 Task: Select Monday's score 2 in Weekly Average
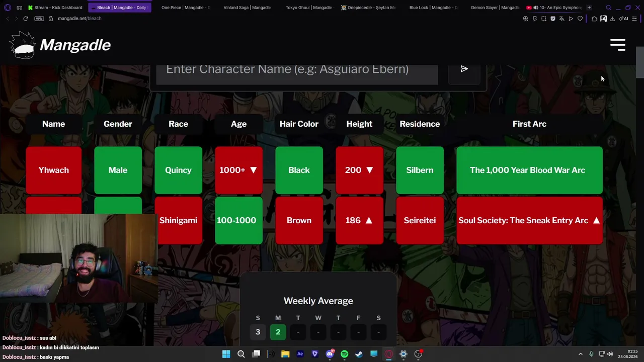tap(278, 332)
